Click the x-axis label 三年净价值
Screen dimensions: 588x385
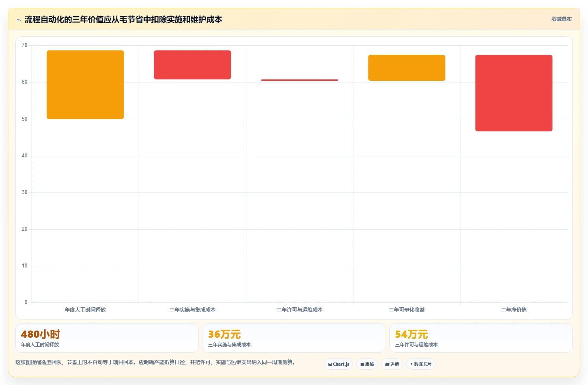pyautogui.click(x=514, y=310)
